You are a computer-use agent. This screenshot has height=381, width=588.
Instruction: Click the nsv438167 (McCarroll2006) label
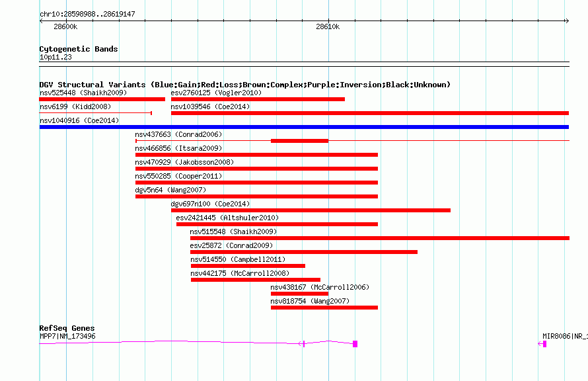click(320, 287)
